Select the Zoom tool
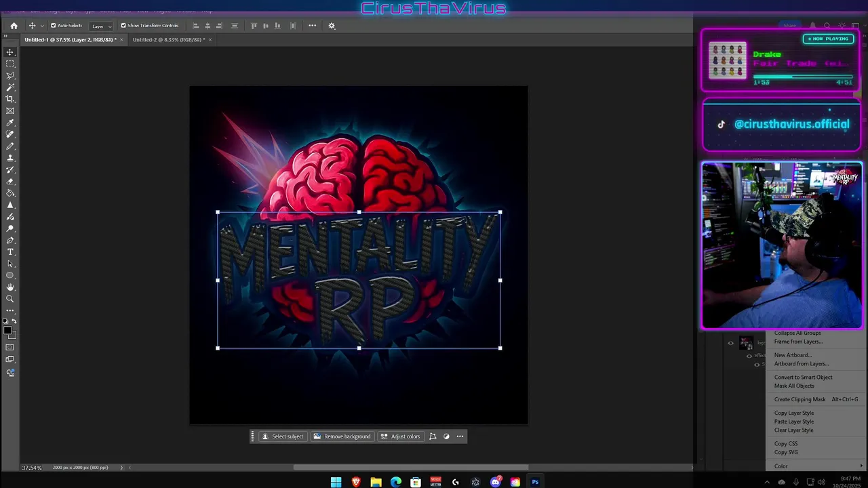The image size is (868, 488). coord(10,299)
